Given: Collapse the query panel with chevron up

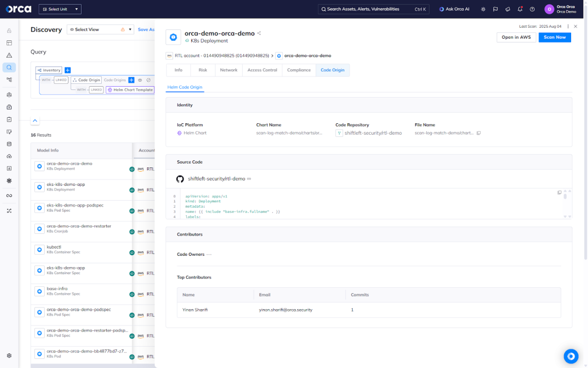Looking at the screenshot, I should [x=35, y=120].
